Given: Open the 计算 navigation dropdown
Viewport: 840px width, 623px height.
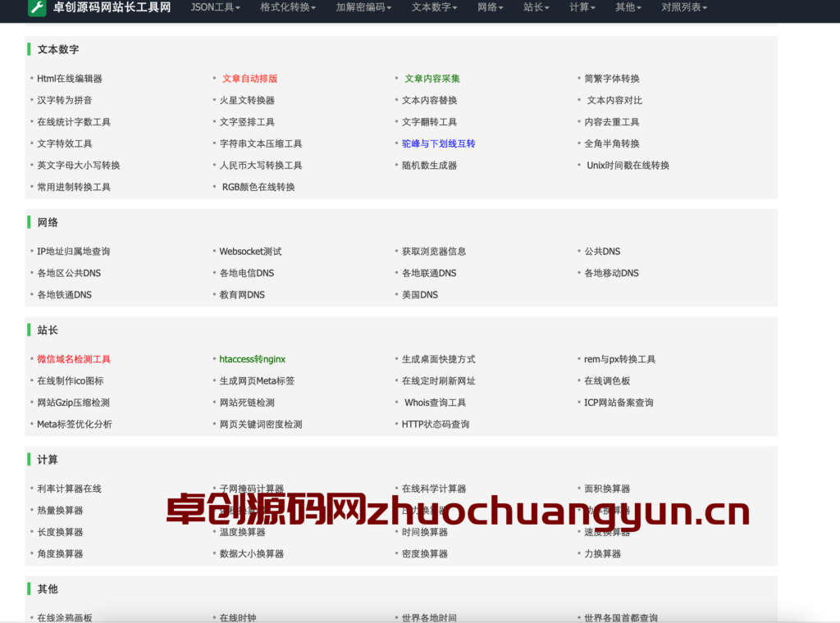Looking at the screenshot, I should (582, 7).
